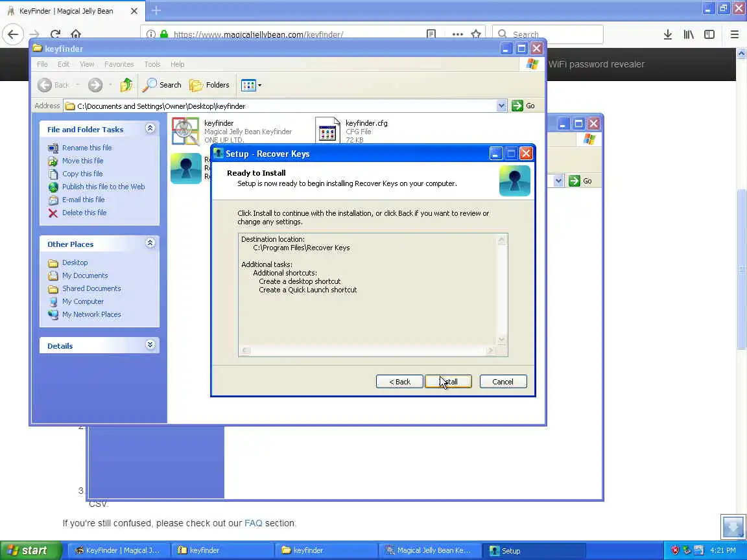The width and height of the screenshot is (747, 560).
Task: Open page actions three-dot menu
Action: tap(457, 34)
